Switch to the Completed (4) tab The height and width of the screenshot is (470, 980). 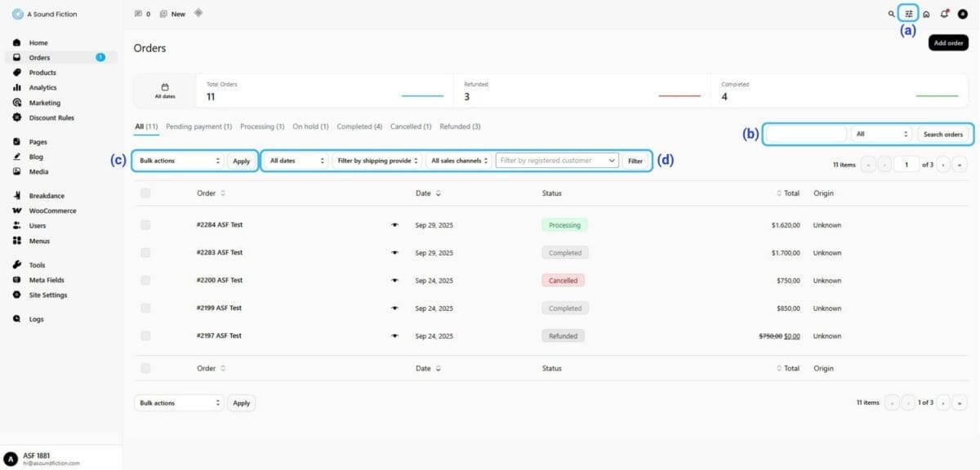tap(359, 126)
